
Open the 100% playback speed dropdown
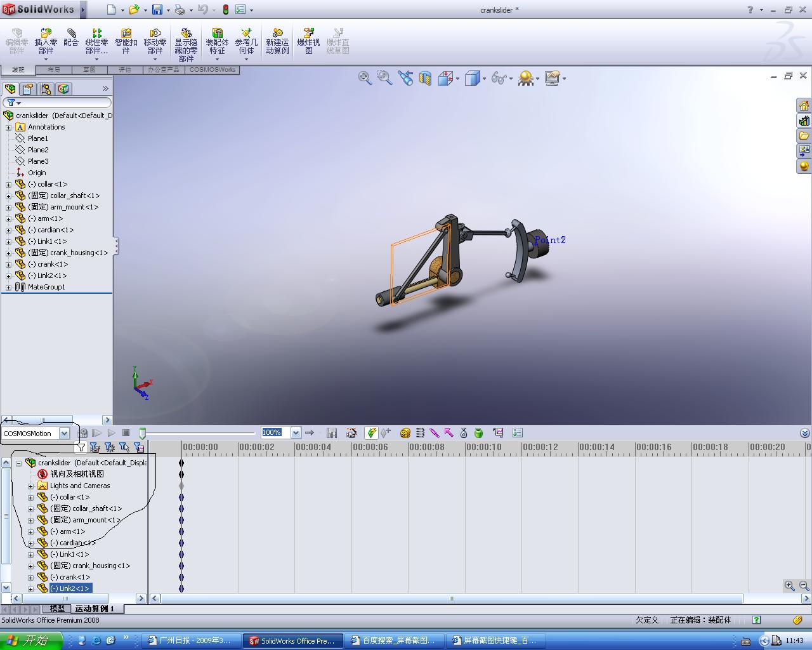296,433
